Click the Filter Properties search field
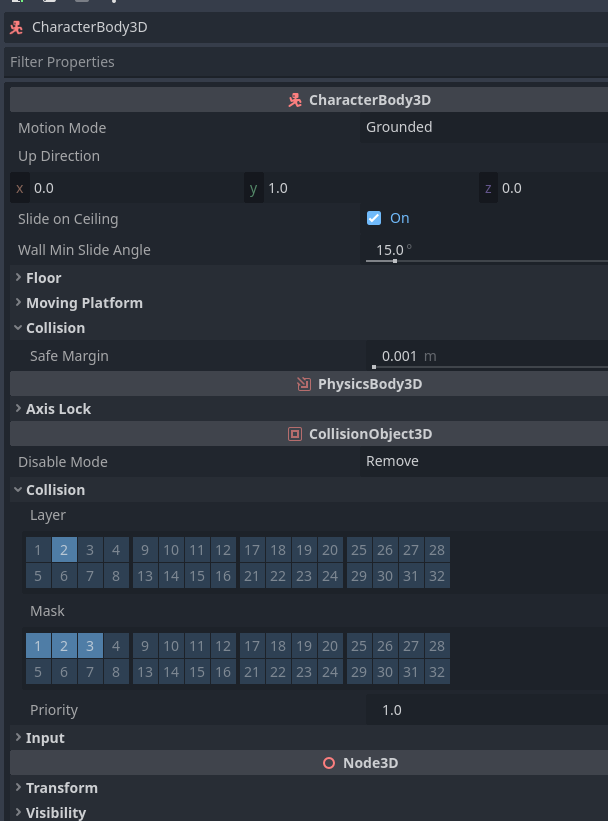Screen dimensions: 608x821 pos(300,62)
